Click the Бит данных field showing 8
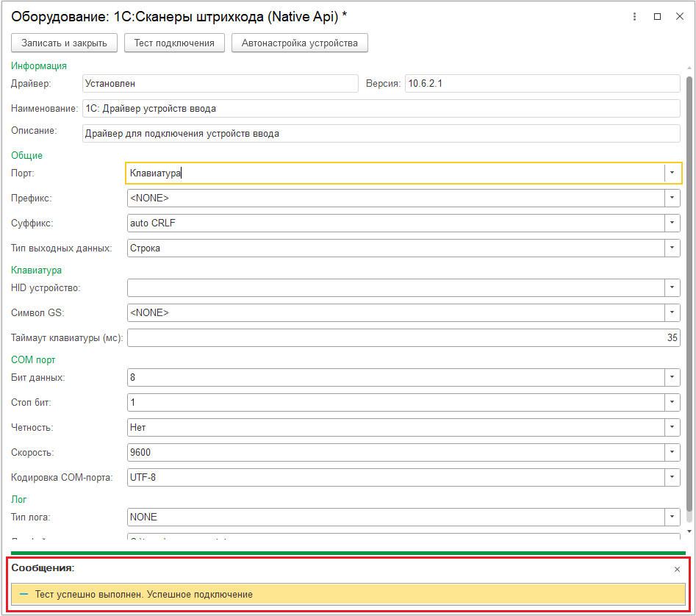Screen dimensions: 696x616 tap(396, 377)
